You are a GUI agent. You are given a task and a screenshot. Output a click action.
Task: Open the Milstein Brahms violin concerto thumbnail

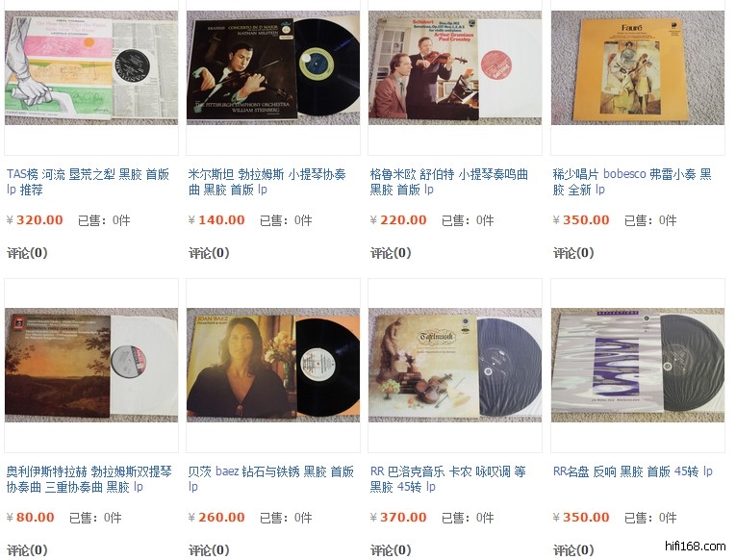coord(273,68)
